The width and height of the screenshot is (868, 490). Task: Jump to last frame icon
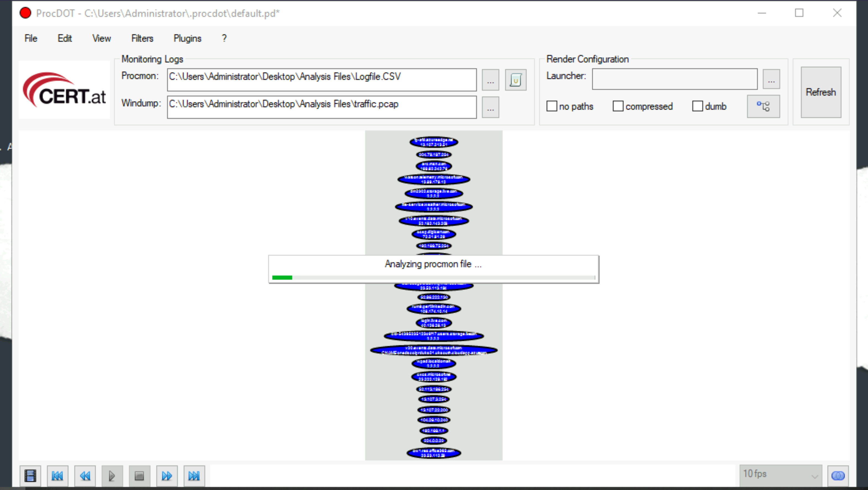[194, 476]
